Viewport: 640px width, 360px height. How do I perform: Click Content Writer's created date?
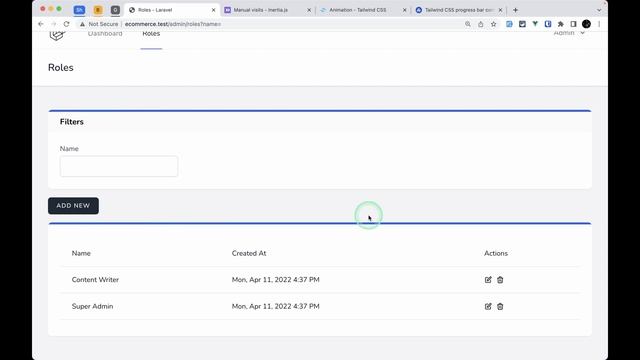pos(276,280)
